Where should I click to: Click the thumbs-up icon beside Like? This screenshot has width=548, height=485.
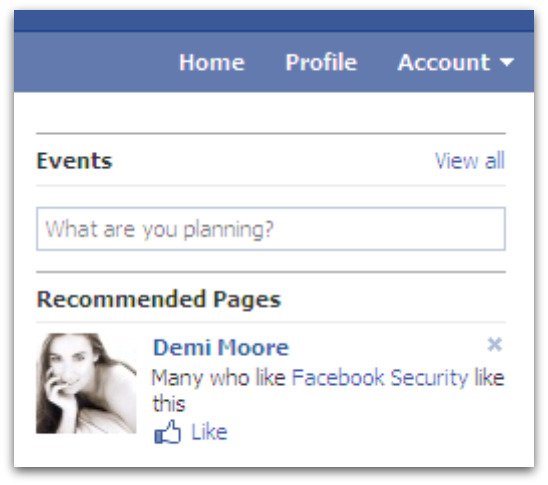point(167,432)
